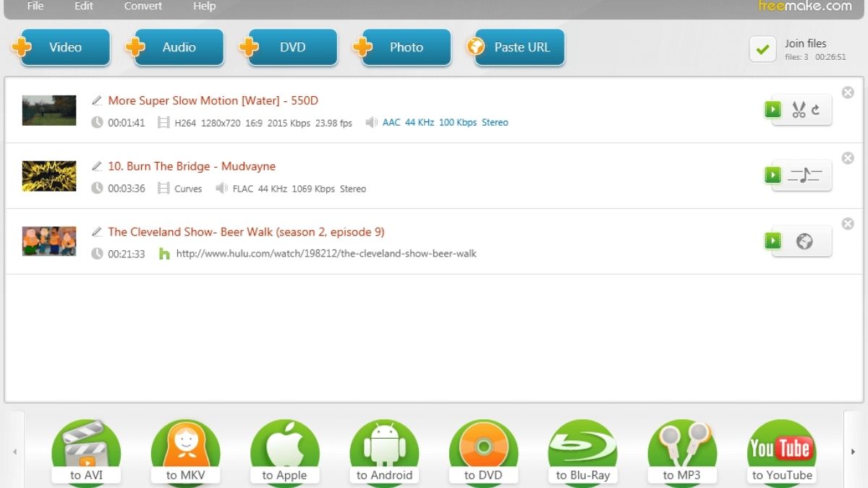Open the Help menu
This screenshot has height=488, width=868.
(205, 6)
